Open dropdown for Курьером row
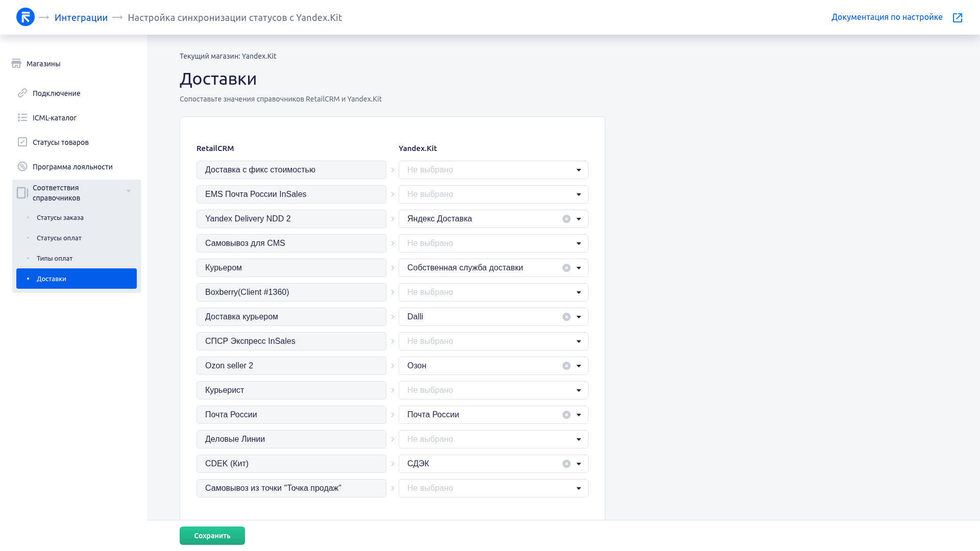 coord(579,268)
